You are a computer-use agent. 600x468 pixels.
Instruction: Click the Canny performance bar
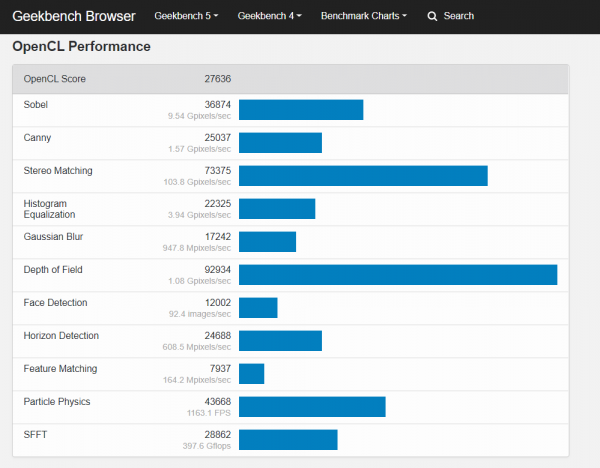(280, 143)
